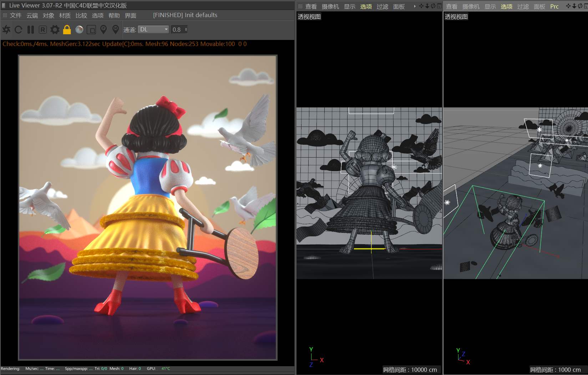This screenshot has width=588, height=375.
Task: Enable the render region icon
Action: [x=91, y=30]
